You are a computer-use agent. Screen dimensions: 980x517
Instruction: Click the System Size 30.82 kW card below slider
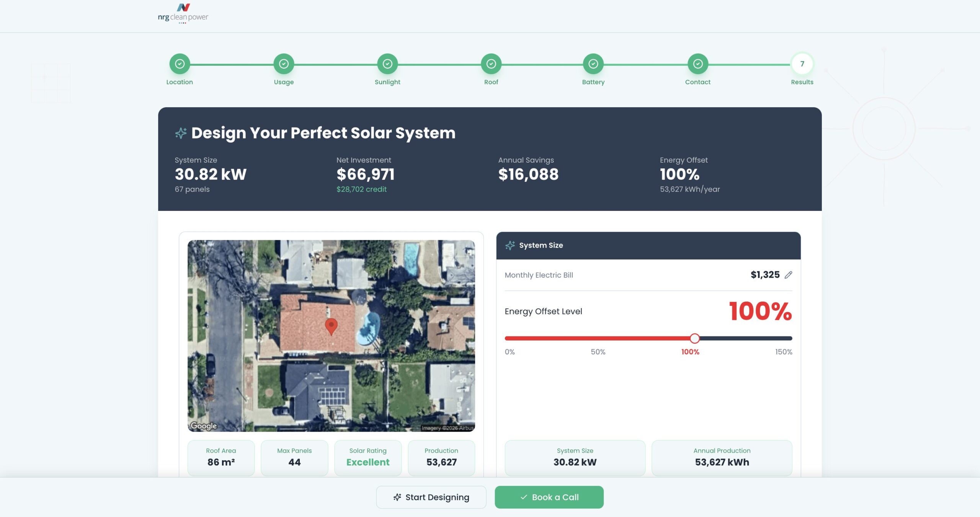click(575, 458)
